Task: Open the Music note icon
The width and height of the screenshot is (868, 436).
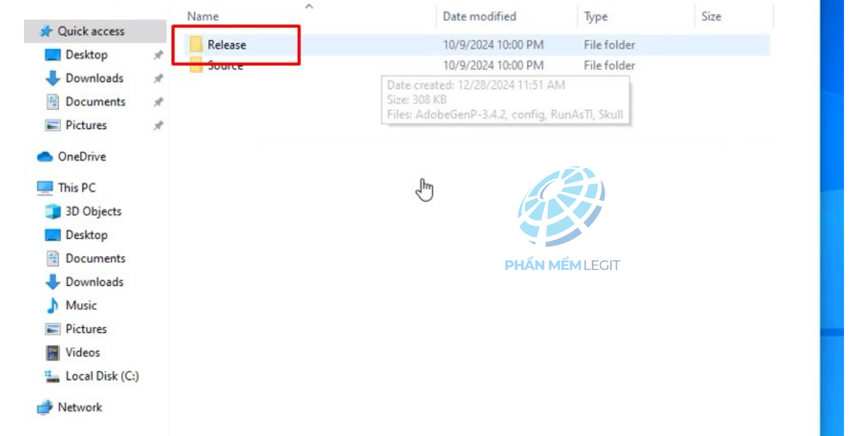Action: [x=53, y=306]
